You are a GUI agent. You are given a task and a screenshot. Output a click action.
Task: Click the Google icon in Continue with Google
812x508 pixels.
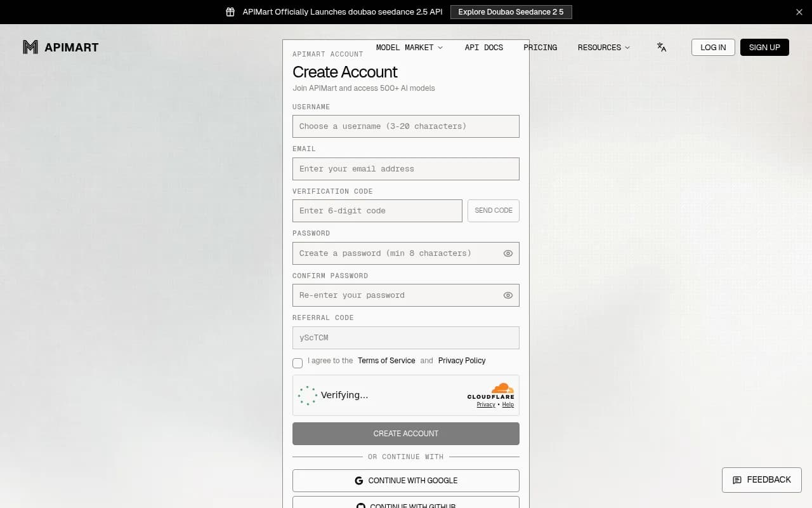click(x=359, y=481)
